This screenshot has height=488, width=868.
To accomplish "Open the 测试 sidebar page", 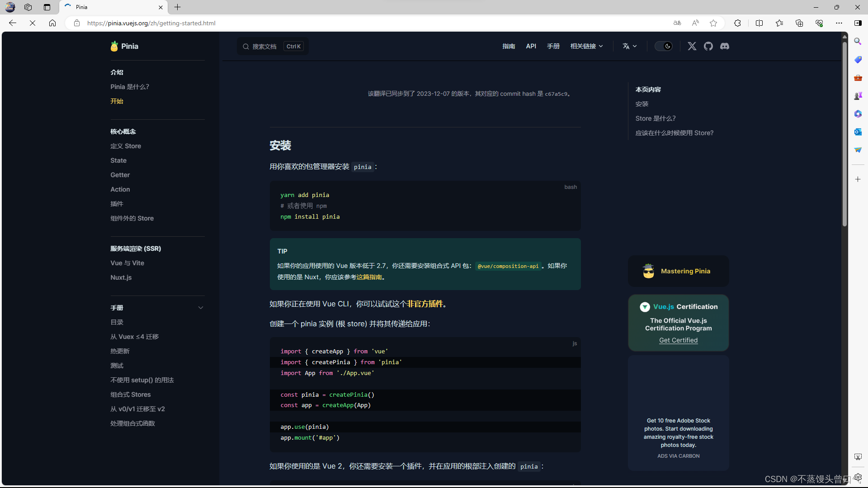I will (x=117, y=366).
